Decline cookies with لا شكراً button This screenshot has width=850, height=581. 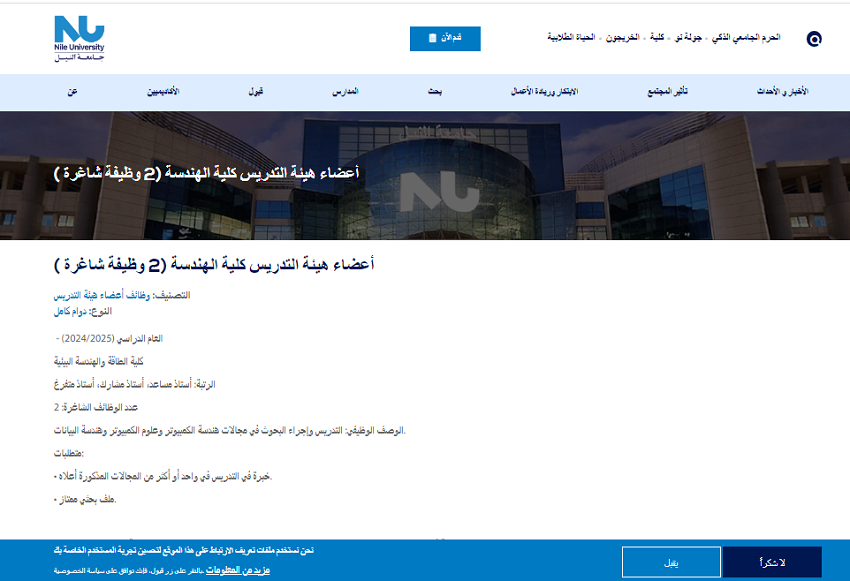click(771, 562)
